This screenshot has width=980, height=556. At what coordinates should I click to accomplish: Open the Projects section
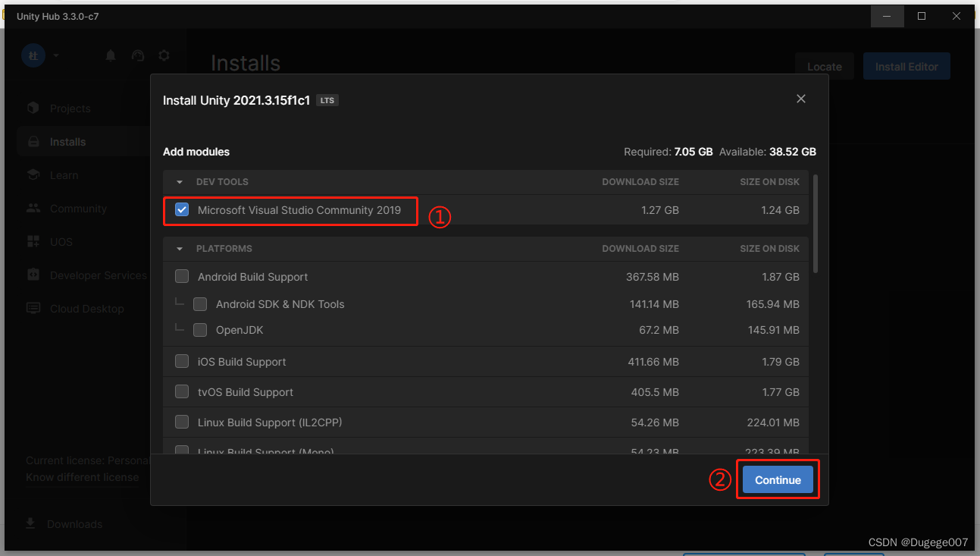[70, 108]
